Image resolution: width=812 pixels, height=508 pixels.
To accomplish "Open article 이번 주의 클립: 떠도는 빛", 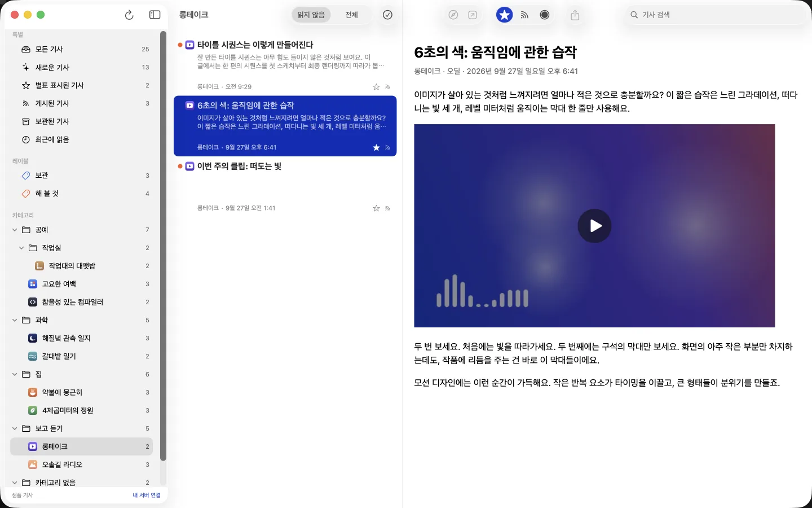I will 285,187.
